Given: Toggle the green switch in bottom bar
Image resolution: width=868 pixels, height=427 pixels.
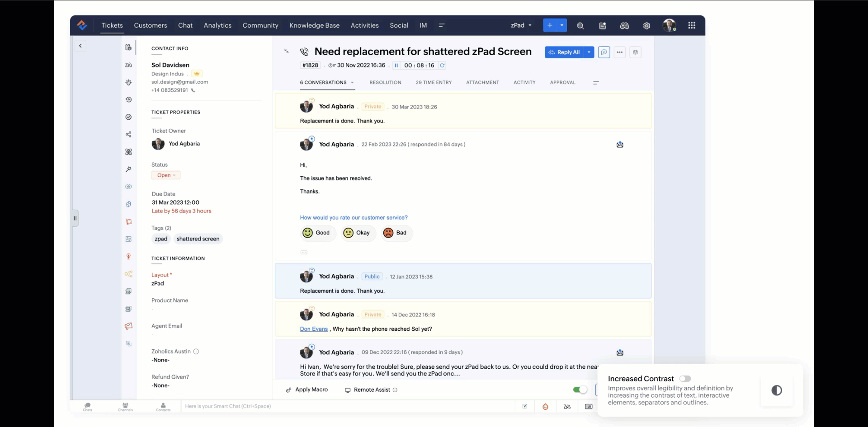Looking at the screenshot, I should click(580, 389).
